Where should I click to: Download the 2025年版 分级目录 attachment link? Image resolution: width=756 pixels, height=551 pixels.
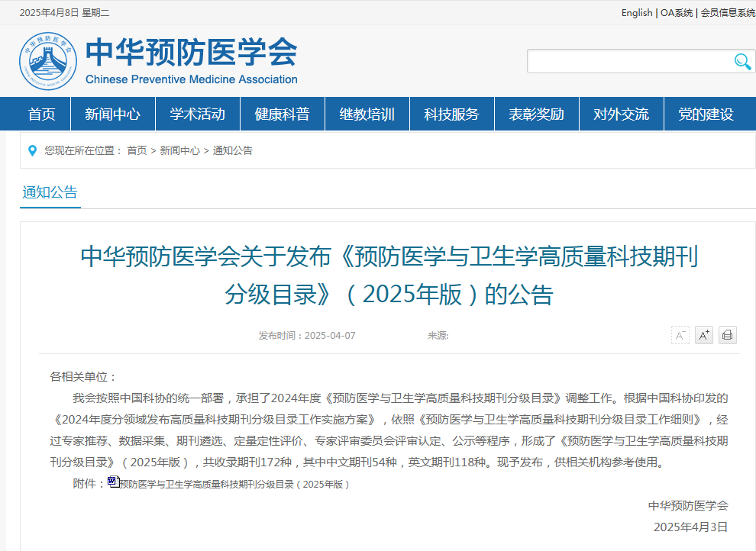(x=234, y=484)
